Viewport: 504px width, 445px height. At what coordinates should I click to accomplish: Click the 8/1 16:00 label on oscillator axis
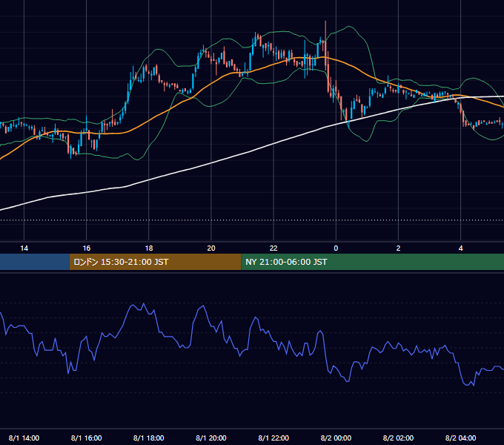[x=87, y=438]
